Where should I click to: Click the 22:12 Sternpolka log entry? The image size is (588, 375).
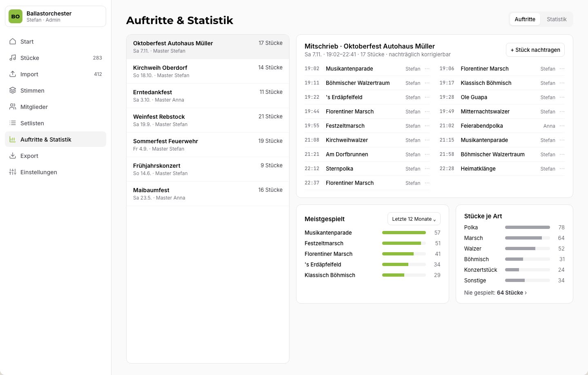pos(367,169)
